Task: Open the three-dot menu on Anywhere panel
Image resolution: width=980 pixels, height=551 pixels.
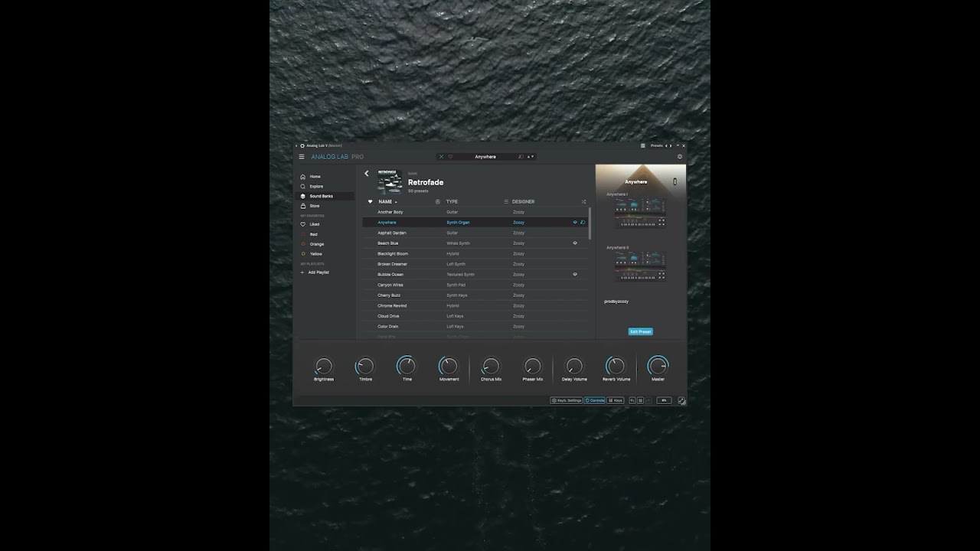Action: (675, 182)
